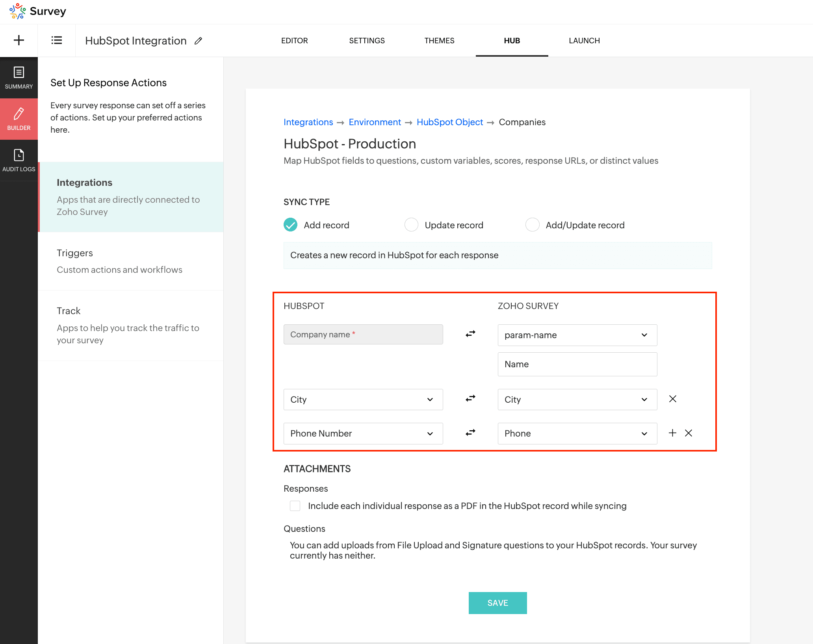
Task: Switch to the Settings tab
Action: pos(367,41)
